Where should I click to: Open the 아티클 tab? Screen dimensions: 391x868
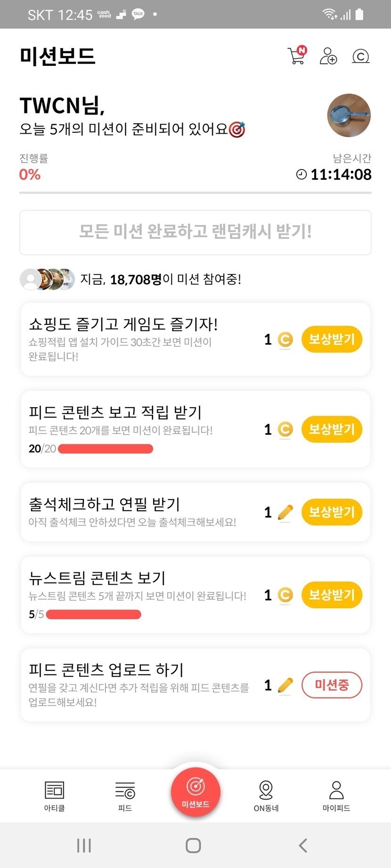point(54,796)
